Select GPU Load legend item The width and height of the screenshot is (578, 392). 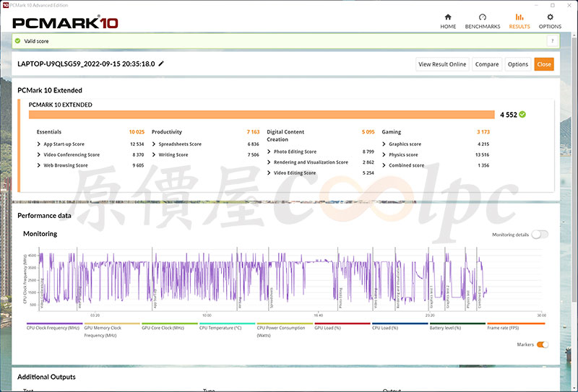click(x=342, y=328)
